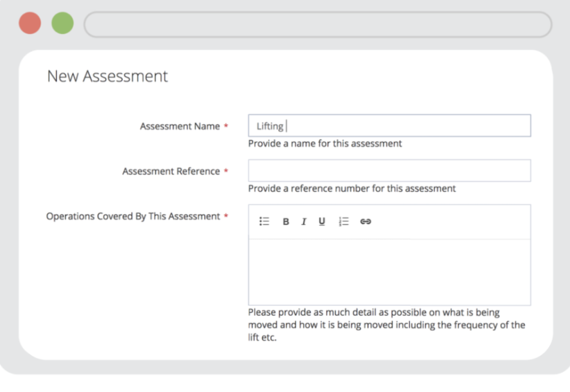This screenshot has height=392, width=570.
Task: Focus the empty Assessment Reference field
Action: click(389, 171)
